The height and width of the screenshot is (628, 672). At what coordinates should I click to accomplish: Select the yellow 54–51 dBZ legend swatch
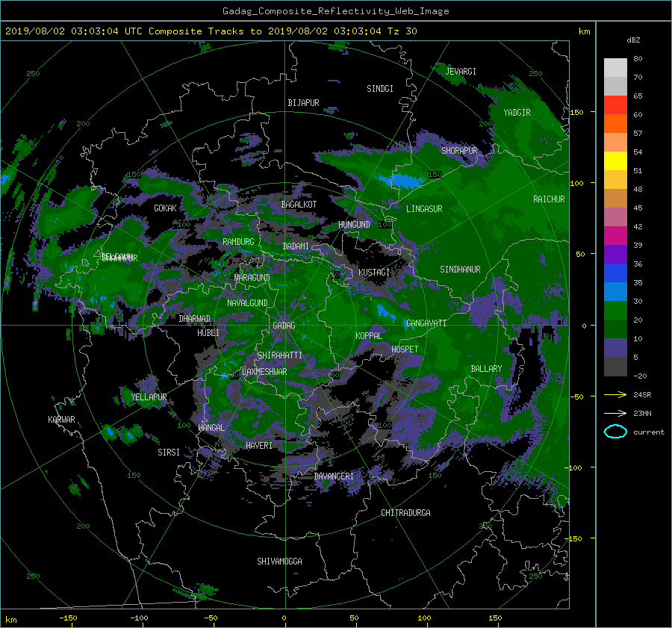click(615, 161)
